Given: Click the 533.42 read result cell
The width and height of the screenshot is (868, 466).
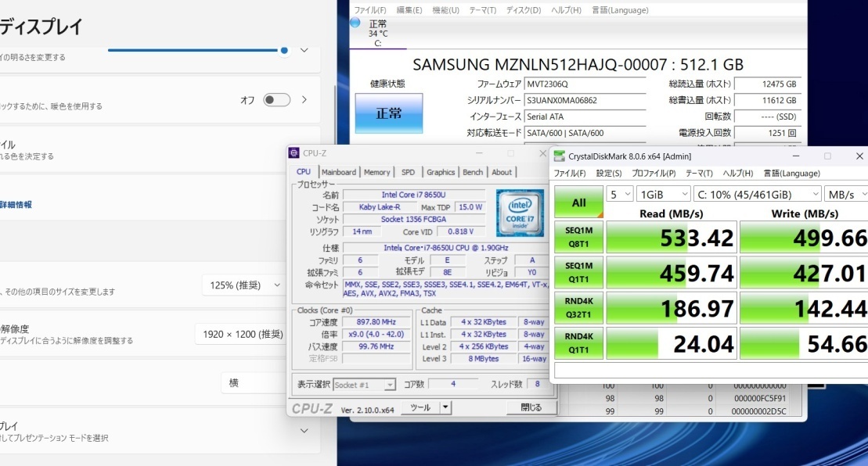Looking at the screenshot, I should (672, 238).
